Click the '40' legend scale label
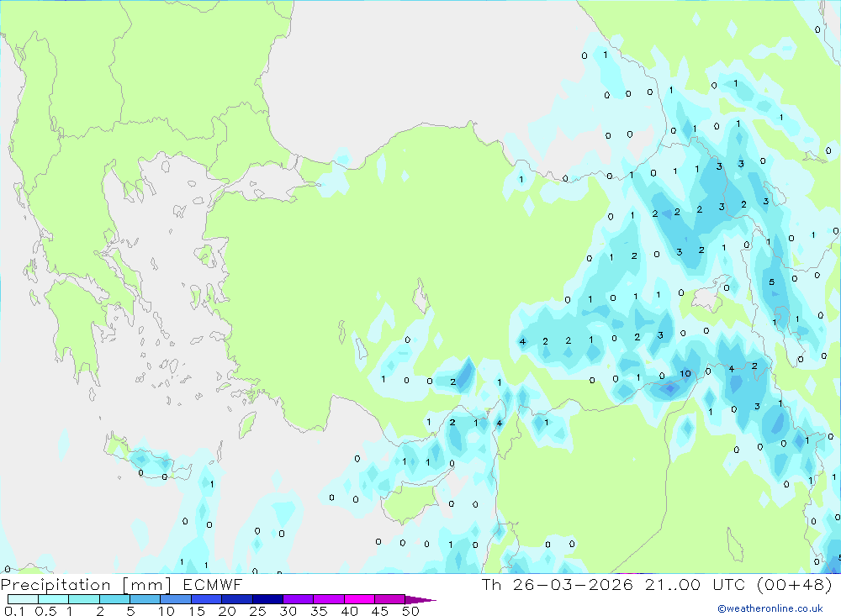 (349, 611)
